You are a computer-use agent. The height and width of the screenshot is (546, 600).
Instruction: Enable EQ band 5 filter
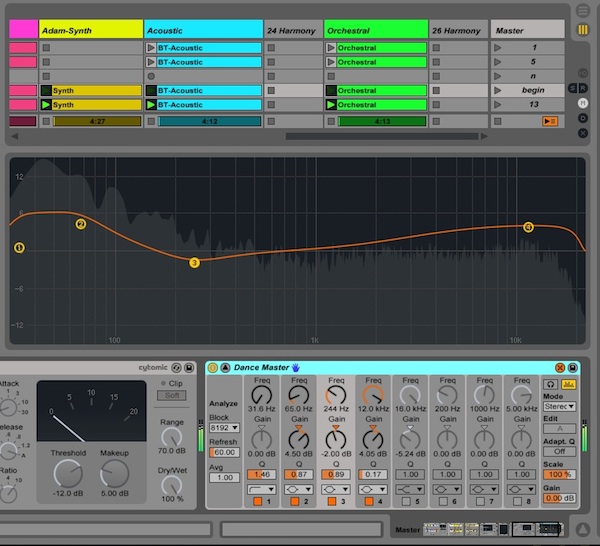pyautogui.click(x=405, y=500)
